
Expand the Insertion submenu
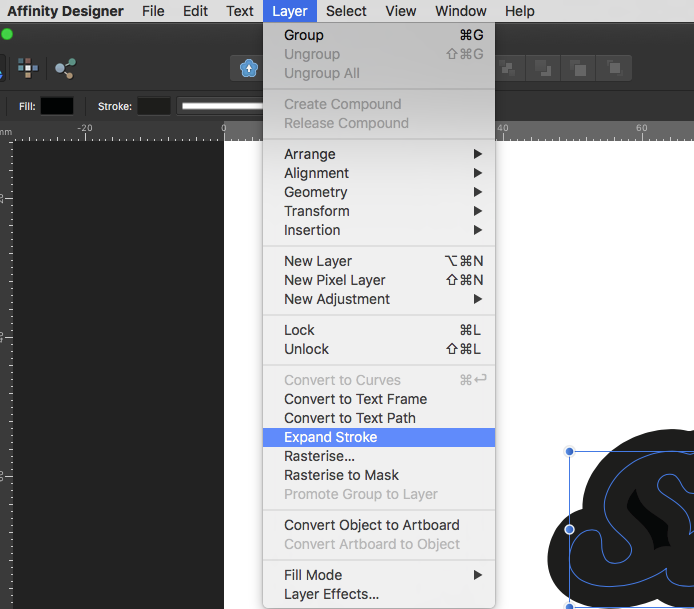(379, 230)
